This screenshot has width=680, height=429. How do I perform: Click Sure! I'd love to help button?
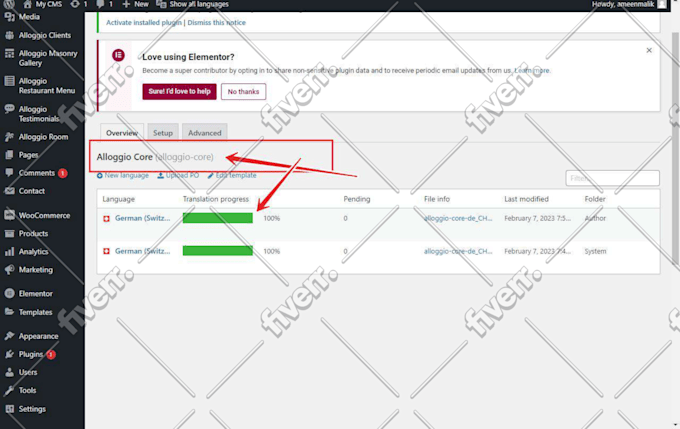[180, 92]
